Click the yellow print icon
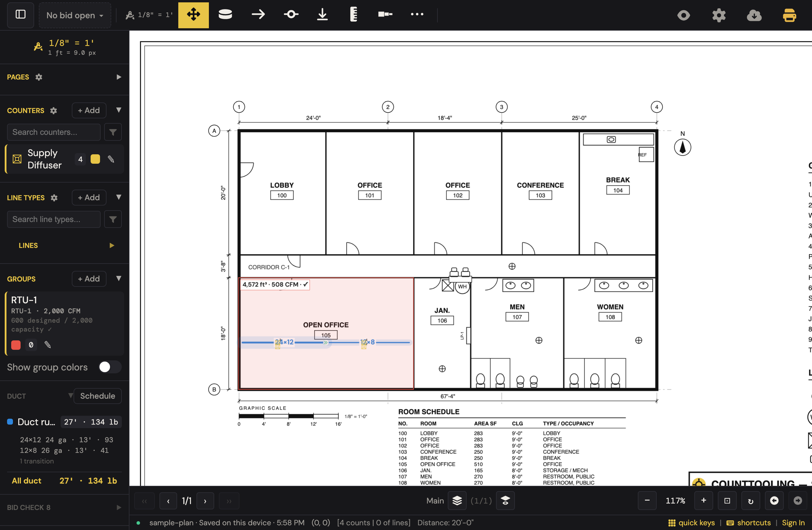 (789, 15)
